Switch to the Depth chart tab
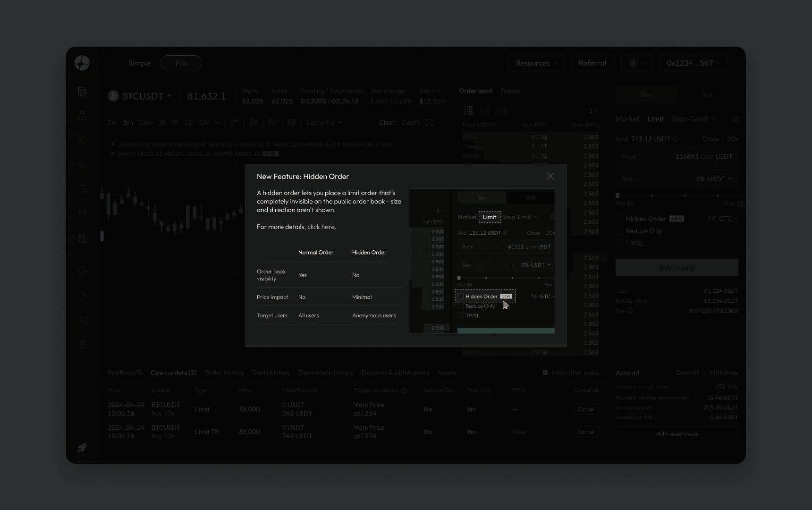The image size is (812, 510). (x=411, y=122)
